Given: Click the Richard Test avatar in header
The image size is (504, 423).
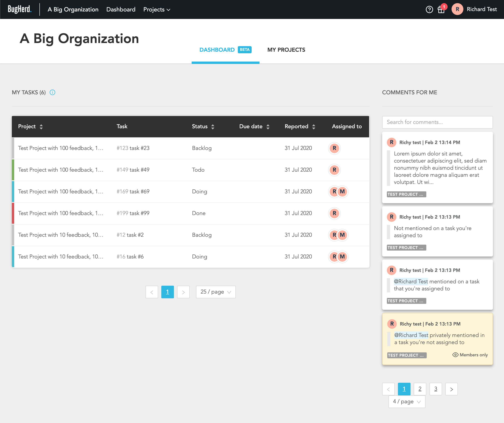Looking at the screenshot, I should tap(457, 9).
